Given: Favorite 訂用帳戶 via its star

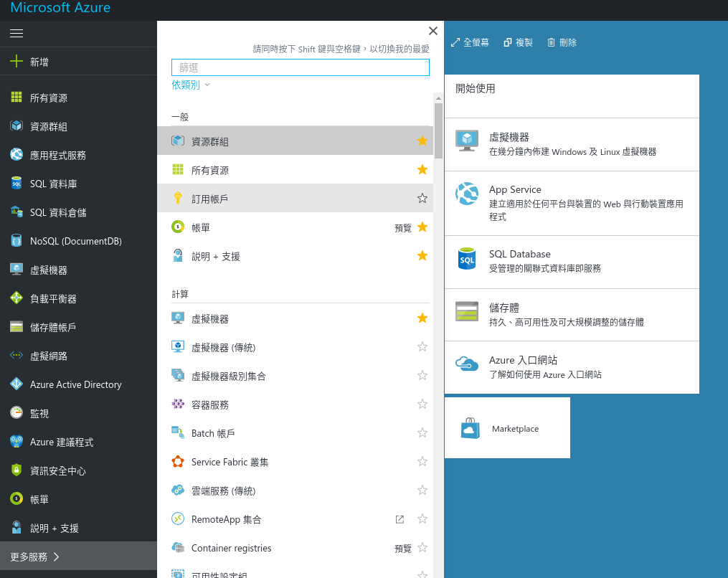Looking at the screenshot, I should [x=422, y=198].
